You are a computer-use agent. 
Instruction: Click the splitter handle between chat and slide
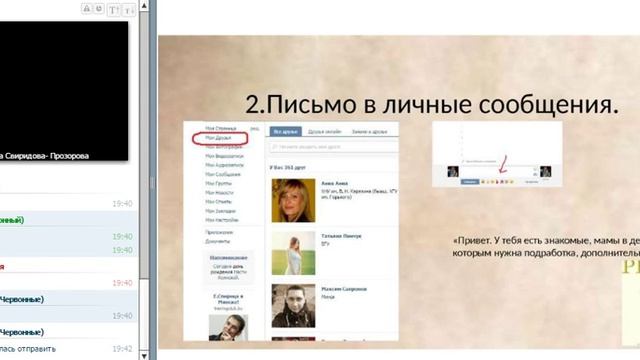click(x=153, y=182)
